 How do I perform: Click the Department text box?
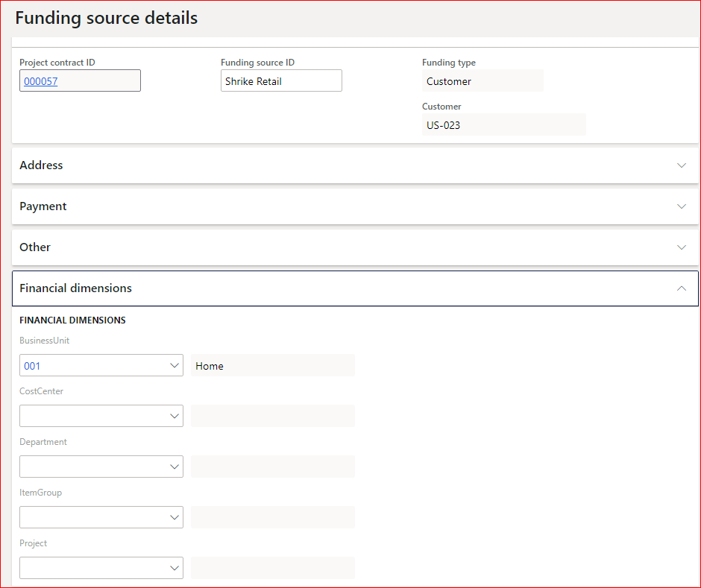pos(89,467)
